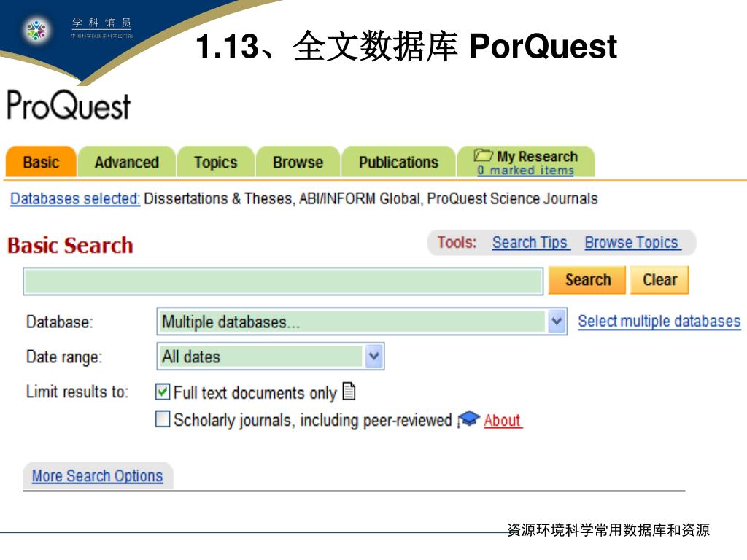Toggle Full text documents only checkbox
Screen dimensions: 747x560
click(163, 392)
